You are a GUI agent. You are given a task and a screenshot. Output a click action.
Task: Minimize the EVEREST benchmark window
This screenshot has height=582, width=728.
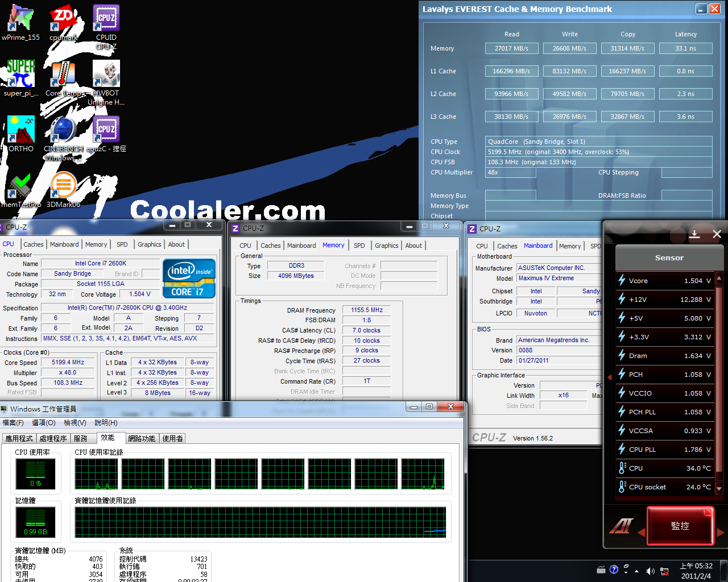click(701, 9)
